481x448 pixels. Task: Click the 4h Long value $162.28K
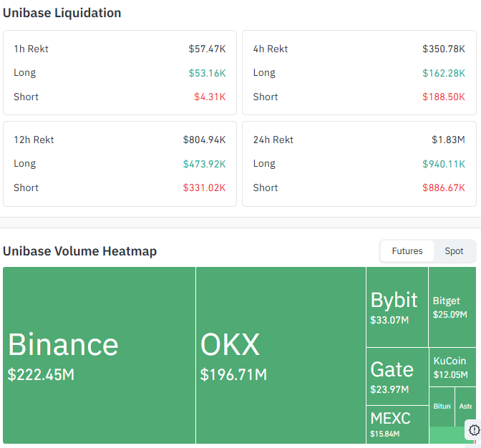[444, 73]
